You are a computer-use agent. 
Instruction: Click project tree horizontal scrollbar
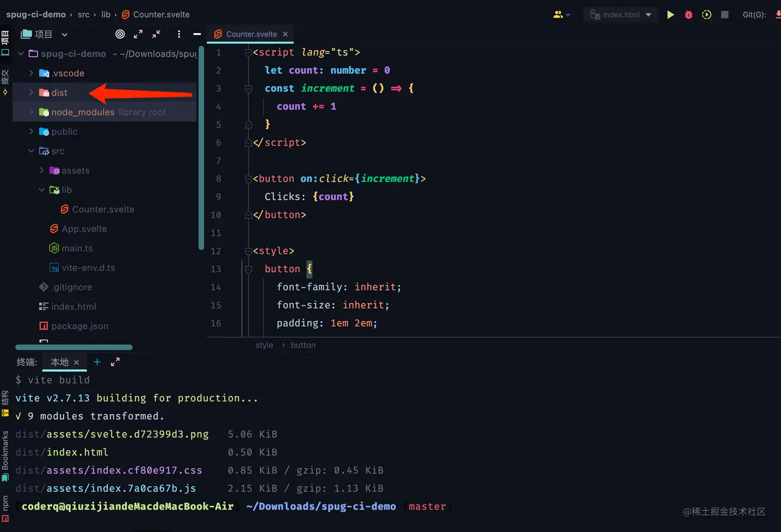click(74, 347)
